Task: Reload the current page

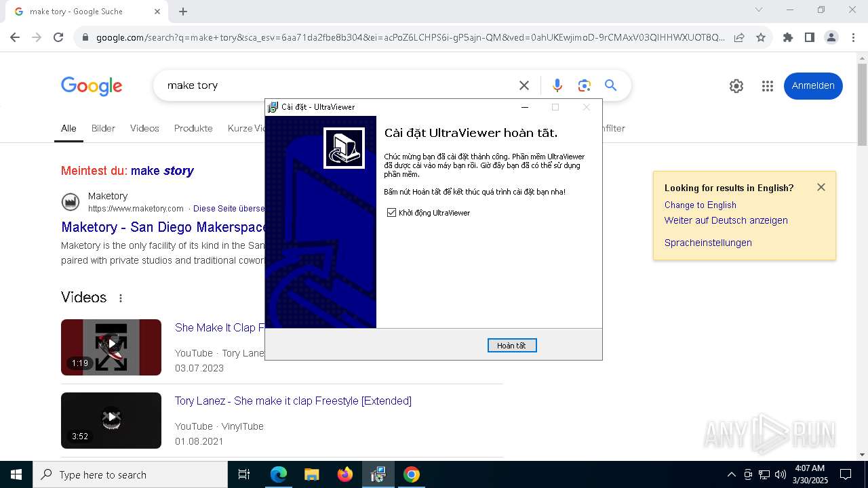Action: pyautogui.click(x=58, y=38)
